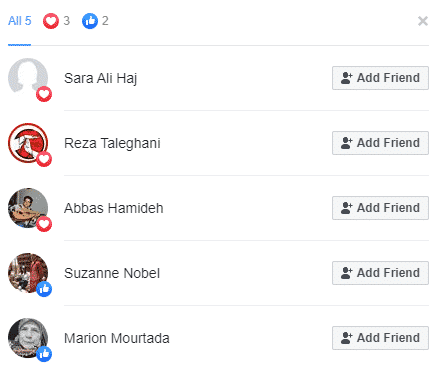This screenshot has width=437, height=372.
Task: Add Abbas Hamideh as friend
Action: click(380, 208)
